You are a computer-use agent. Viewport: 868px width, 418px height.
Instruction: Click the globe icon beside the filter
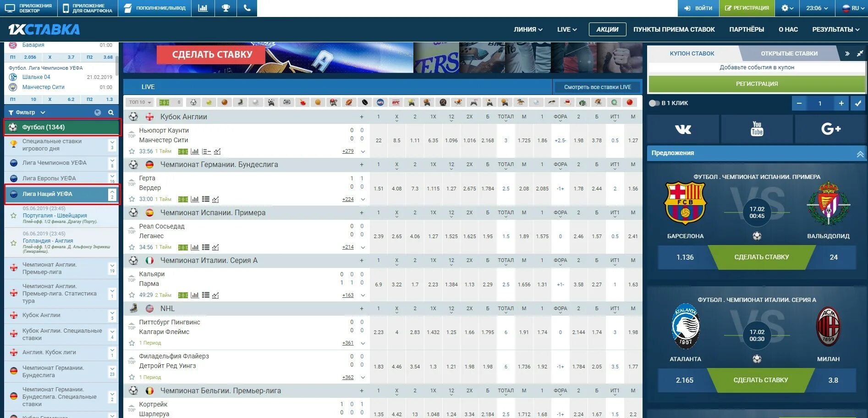tap(98, 112)
